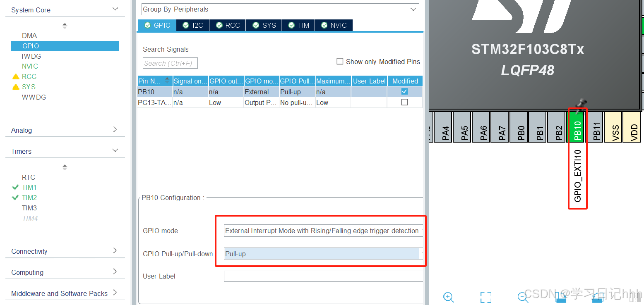Image resolution: width=644 pixels, height=305 pixels.
Task: Select the PB10 row in pin table
Action: [x=280, y=92]
